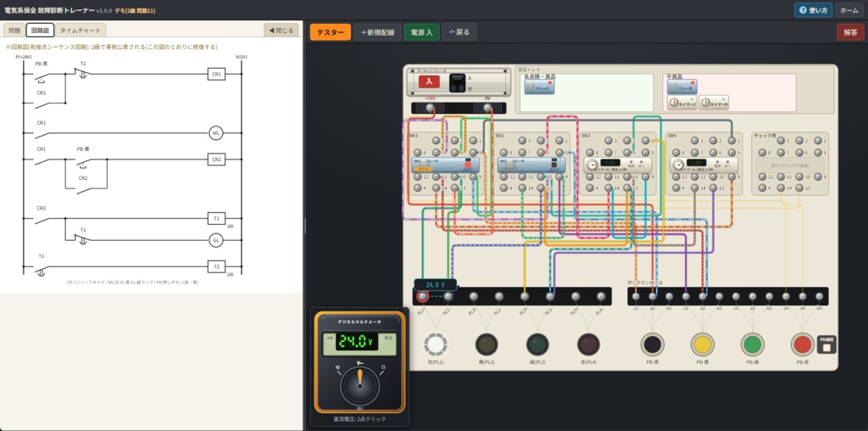Set multimeter dial to Ω range
This screenshot has width=868, height=431.
pyautogui.click(x=382, y=367)
